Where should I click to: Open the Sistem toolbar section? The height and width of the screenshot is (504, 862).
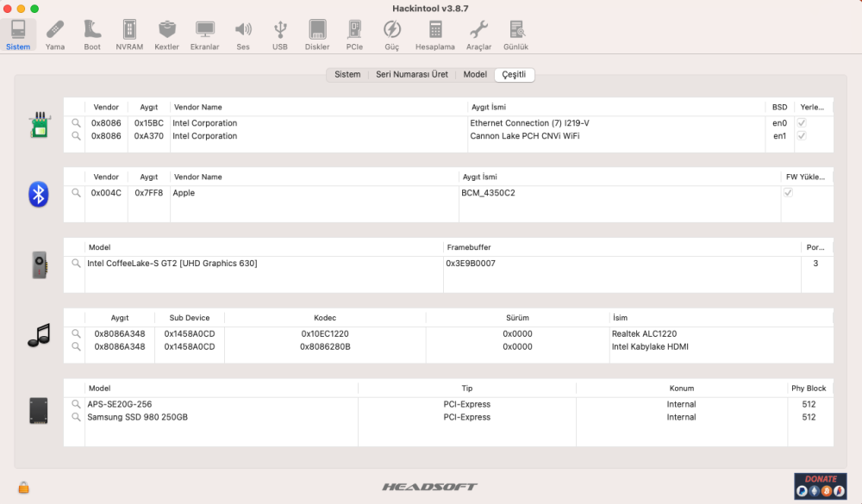click(18, 35)
